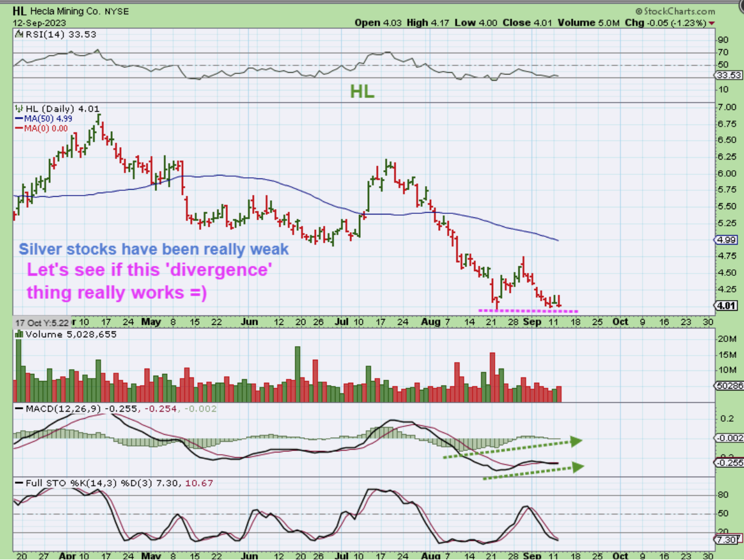Click the 6.00 price axis label
Image resolution: width=744 pixels, height=560 pixels.
(x=726, y=173)
